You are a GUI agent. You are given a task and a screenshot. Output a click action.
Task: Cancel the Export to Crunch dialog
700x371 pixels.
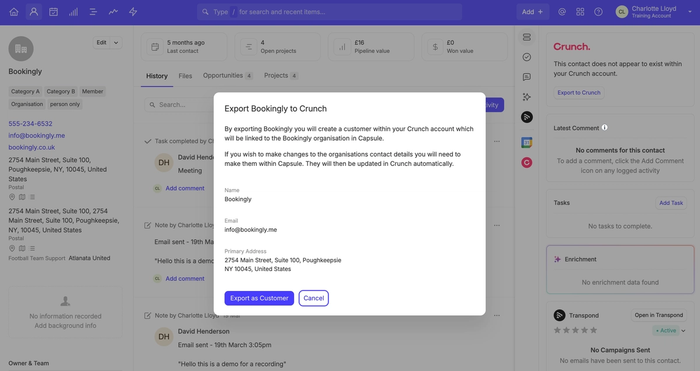tap(314, 298)
